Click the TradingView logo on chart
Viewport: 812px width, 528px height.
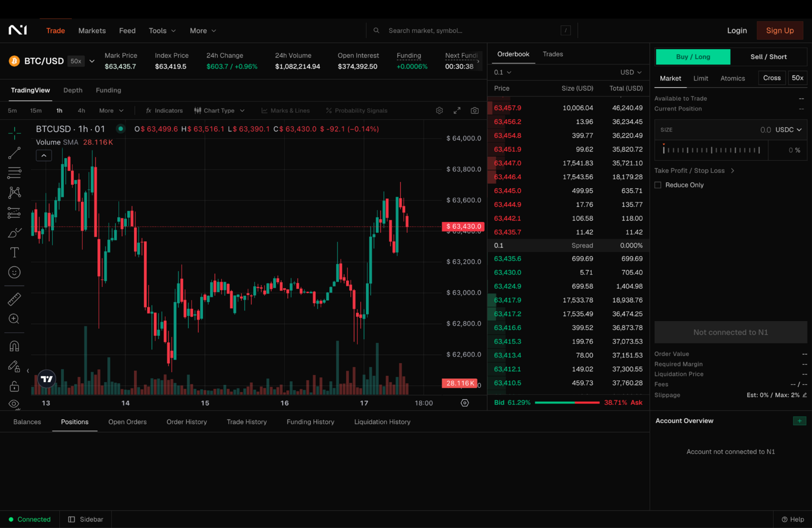[47, 379]
